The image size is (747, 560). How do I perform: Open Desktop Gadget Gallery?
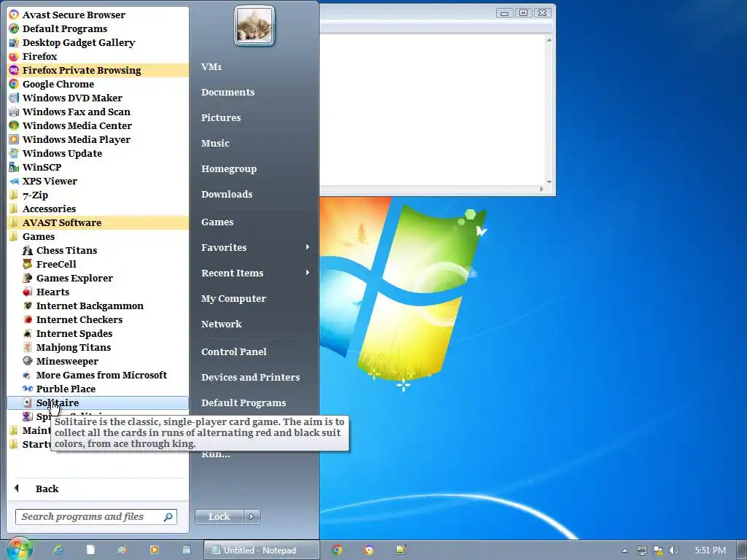[98, 42]
